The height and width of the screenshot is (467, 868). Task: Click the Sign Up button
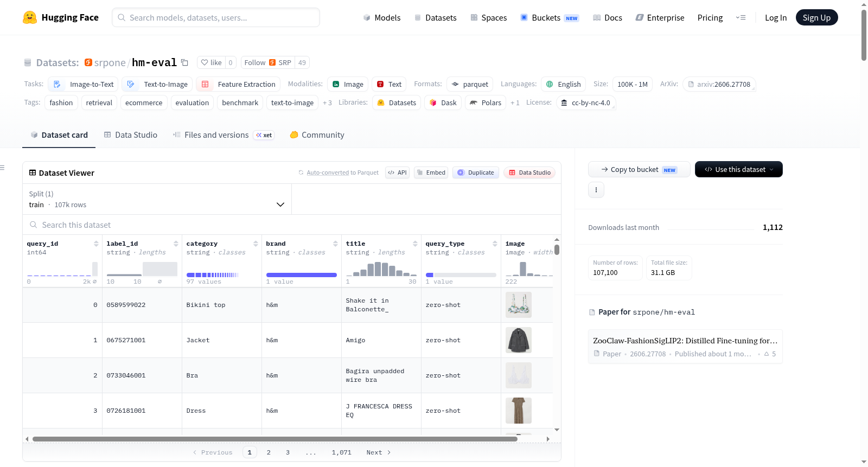[816, 17]
